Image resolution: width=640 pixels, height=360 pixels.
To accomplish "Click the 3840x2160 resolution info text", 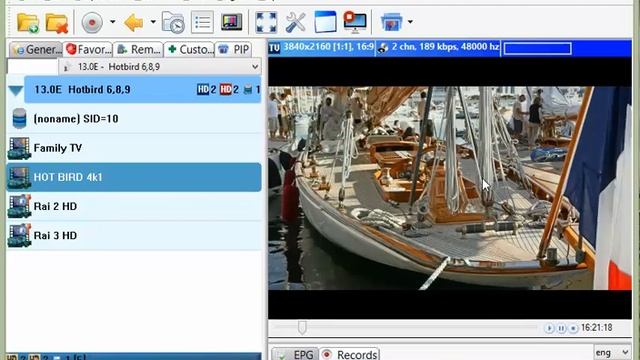I will 329,47.
